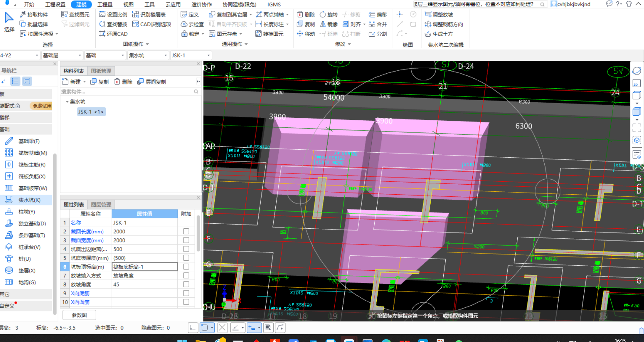This screenshot has height=342, width=644.
Task: Tick the 截面长度(mm) 附加 checkbox
Action: point(186,231)
